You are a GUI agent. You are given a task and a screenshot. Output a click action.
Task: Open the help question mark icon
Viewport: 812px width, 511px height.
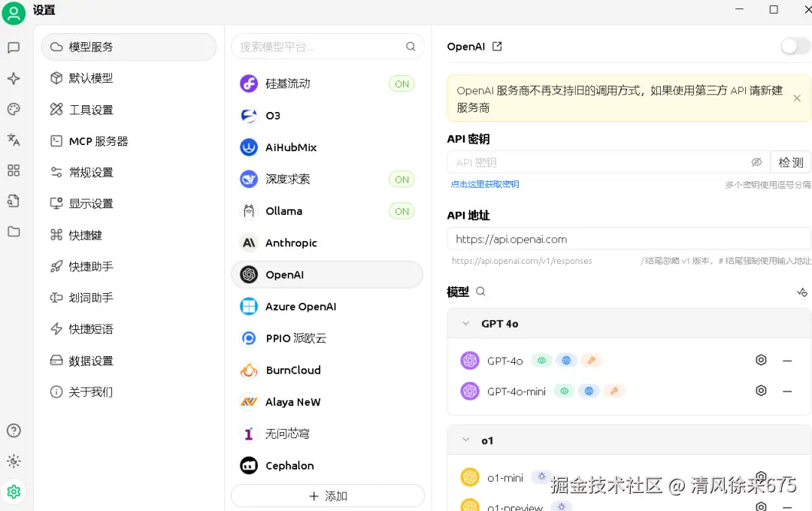pos(14,431)
